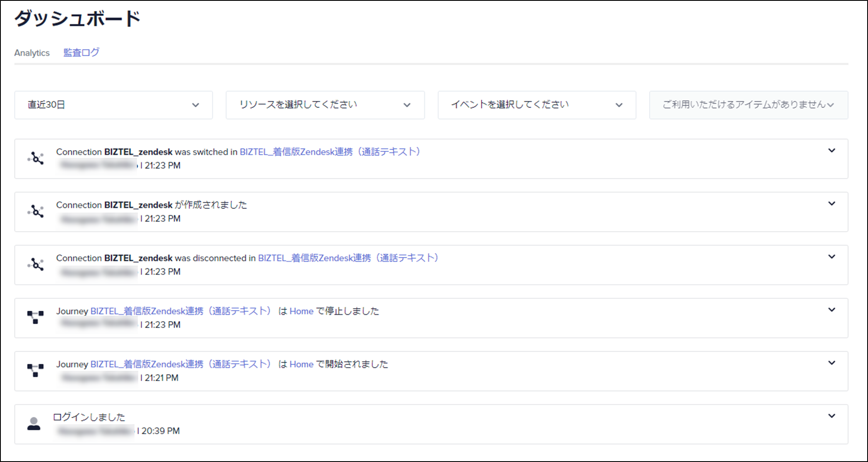Open the リソースを選択してください dropdown
Viewport: 868px width, 462px height.
click(325, 105)
